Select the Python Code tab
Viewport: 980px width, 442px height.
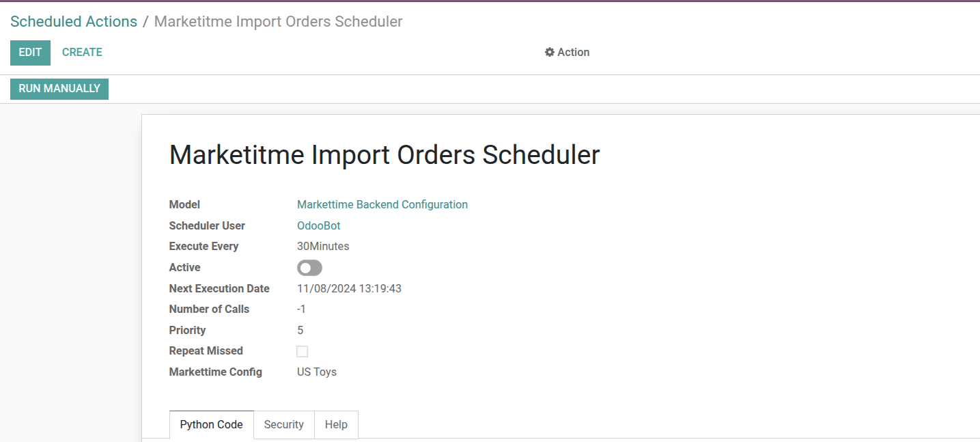pos(211,424)
